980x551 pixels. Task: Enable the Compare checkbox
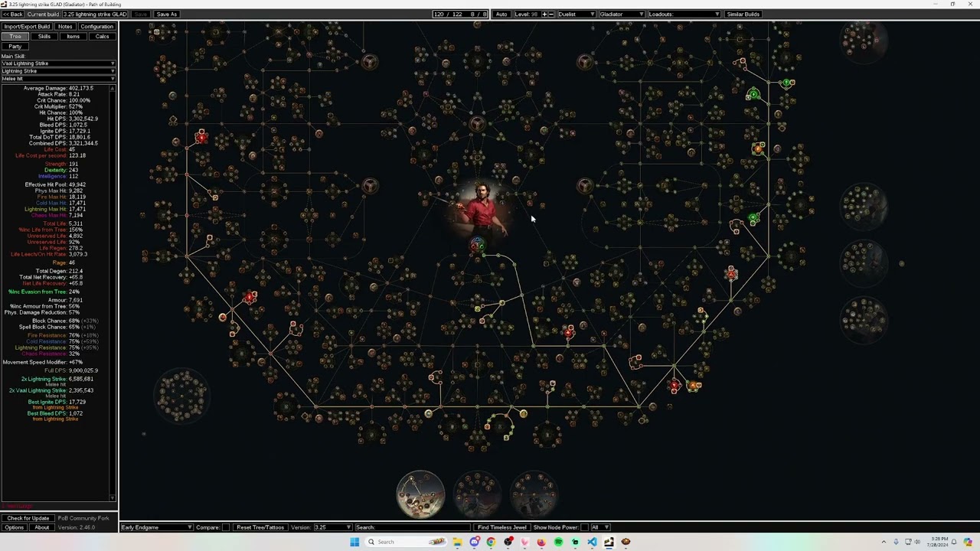point(226,527)
